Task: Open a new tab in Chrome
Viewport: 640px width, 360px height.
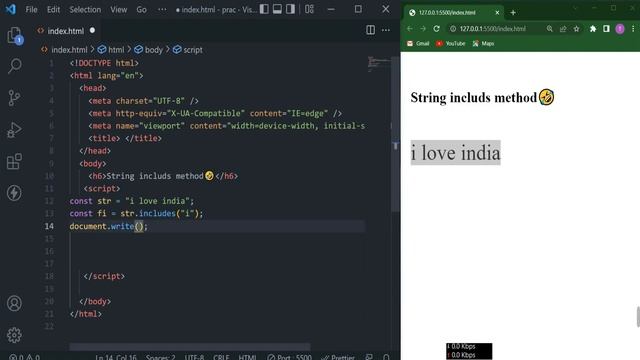Action: click(x=513, y=13)
